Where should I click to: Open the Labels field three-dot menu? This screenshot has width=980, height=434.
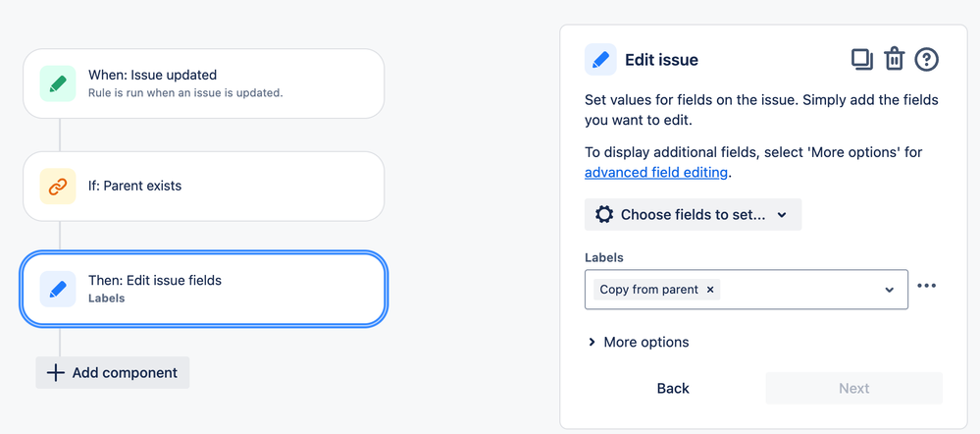(927, 286)
